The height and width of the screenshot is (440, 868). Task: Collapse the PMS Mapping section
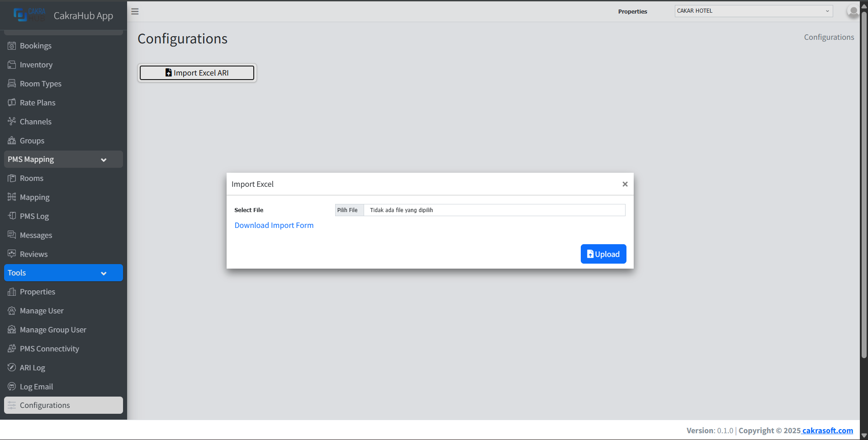(104, 160)
